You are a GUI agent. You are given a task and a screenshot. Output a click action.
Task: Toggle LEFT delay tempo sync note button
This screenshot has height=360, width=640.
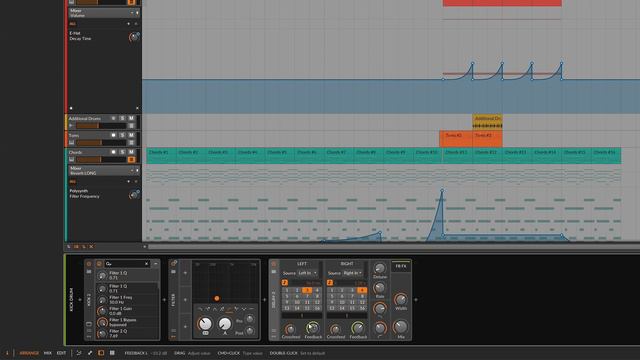tap(284, 282)
